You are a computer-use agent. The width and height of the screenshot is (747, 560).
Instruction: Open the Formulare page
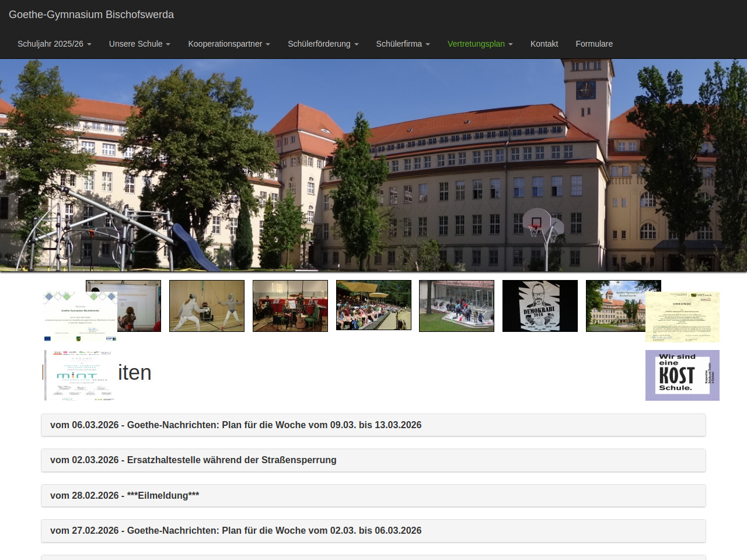(594, 44)
